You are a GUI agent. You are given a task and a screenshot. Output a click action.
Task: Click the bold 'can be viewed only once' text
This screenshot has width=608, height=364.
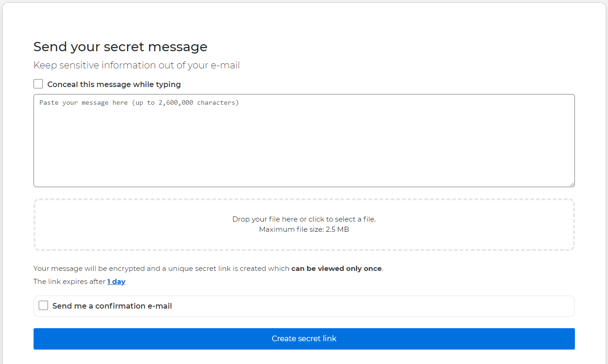pyautogui.click(x=336, y=269)
